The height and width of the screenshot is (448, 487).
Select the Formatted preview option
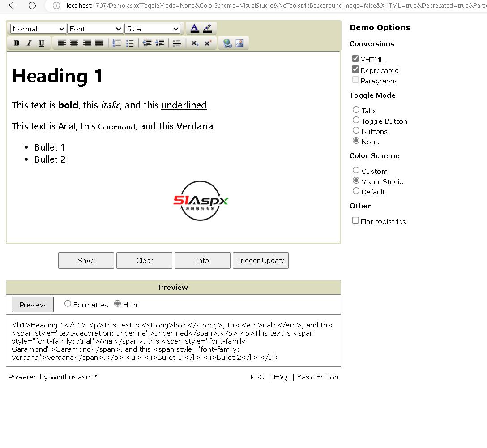point(68,303)
